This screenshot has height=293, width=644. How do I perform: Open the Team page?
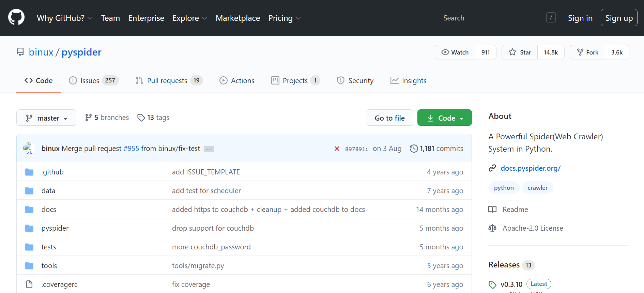pos(110,18)
